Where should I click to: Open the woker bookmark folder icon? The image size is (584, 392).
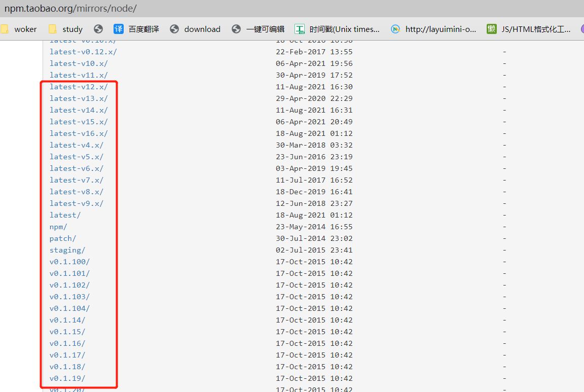pyautogui.click(x=5, y=29)
